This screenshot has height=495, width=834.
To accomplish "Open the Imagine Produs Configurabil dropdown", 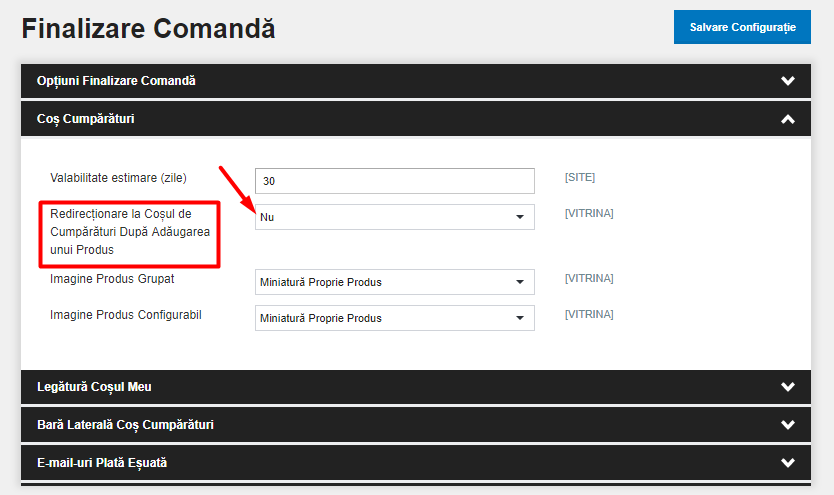I will 395,318.
